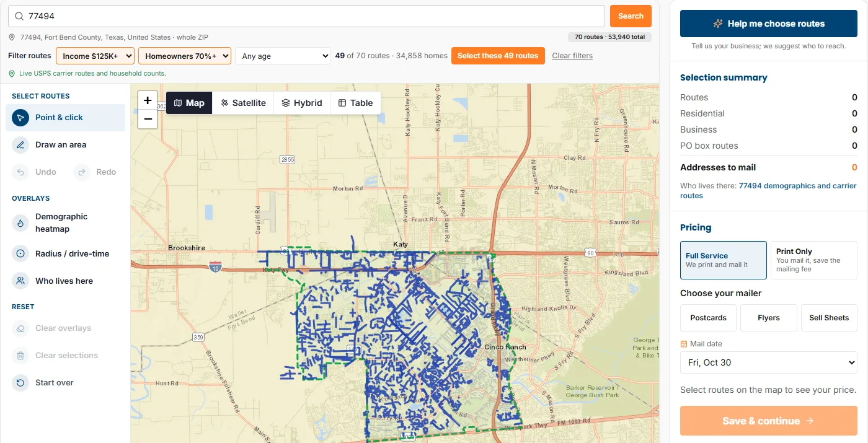
Task: Click the green pin beside Live USPS routes
Action: [12, 73]
